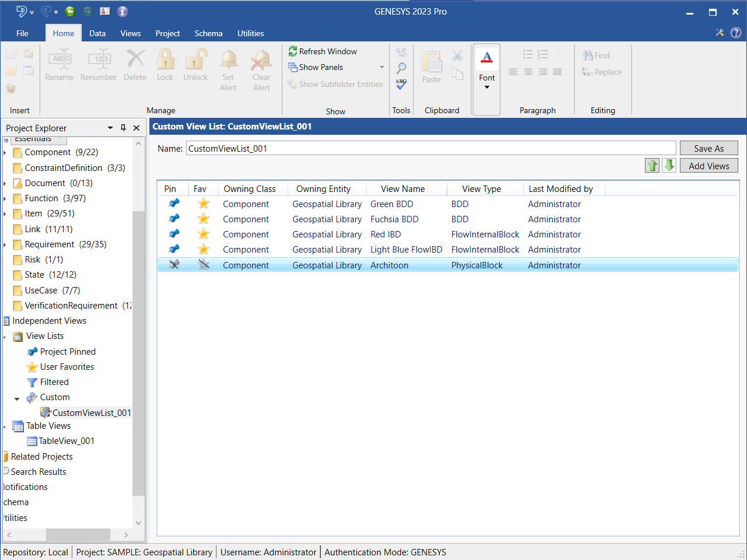
Task: Click the Find magnifier tool icon
Action: tap(401, 68)
